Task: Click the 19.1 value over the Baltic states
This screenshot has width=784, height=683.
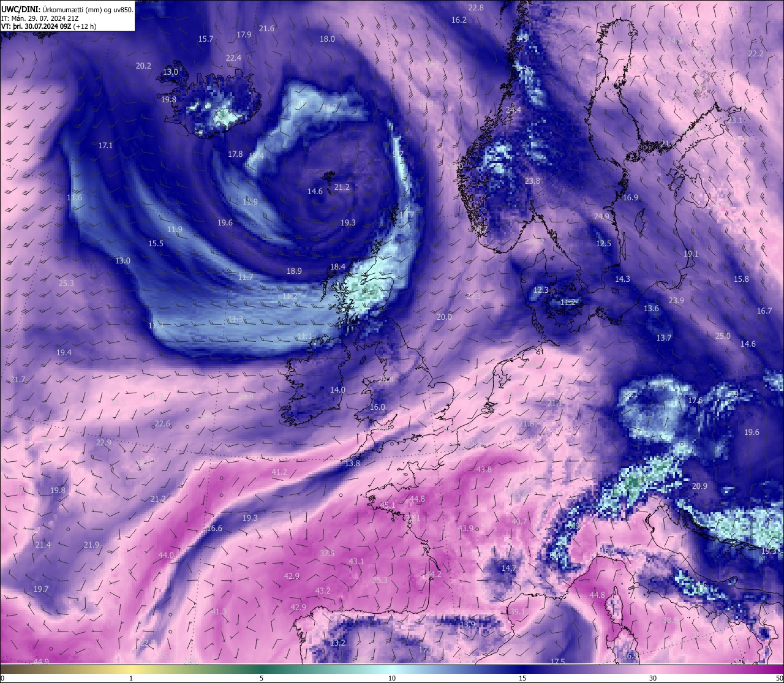Action: pyautogui.click(x=691, y=254)
